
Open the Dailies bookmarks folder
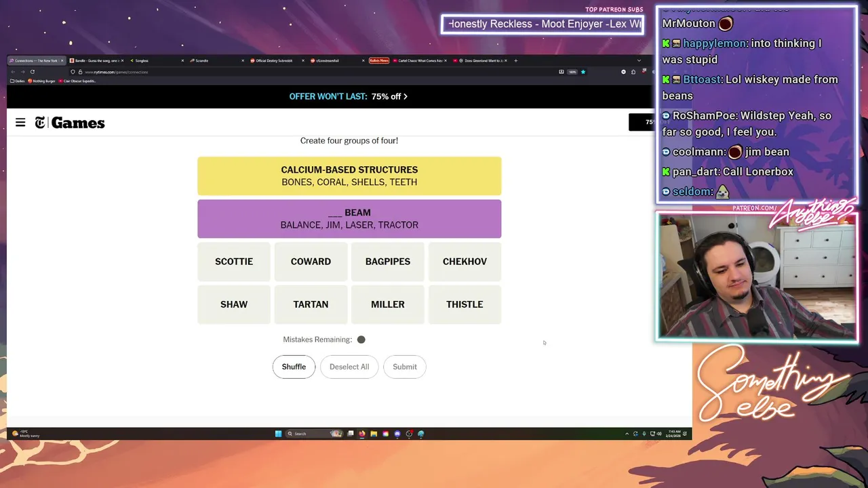pos(18,81)
